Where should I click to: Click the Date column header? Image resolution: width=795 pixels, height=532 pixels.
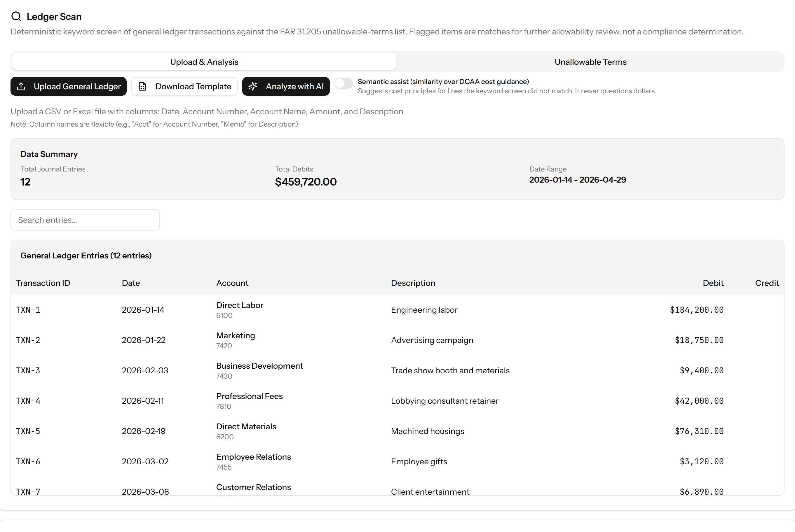click(x=131, y=283)
